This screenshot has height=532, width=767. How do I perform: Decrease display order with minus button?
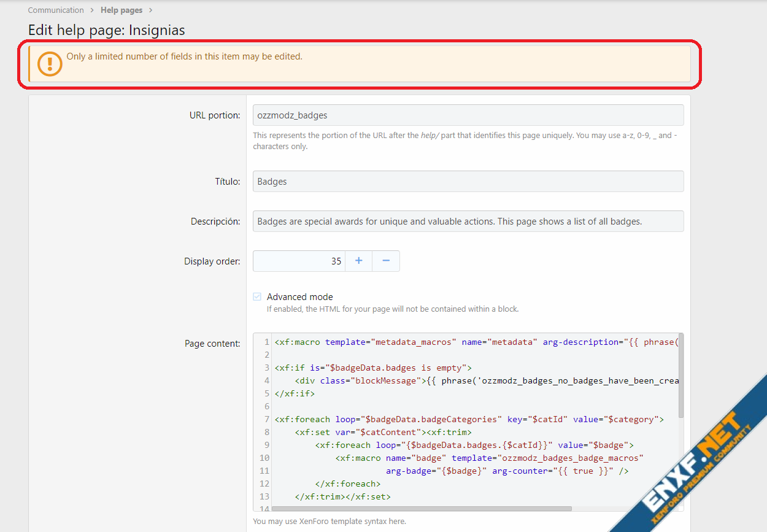click(x=386, y=261)
